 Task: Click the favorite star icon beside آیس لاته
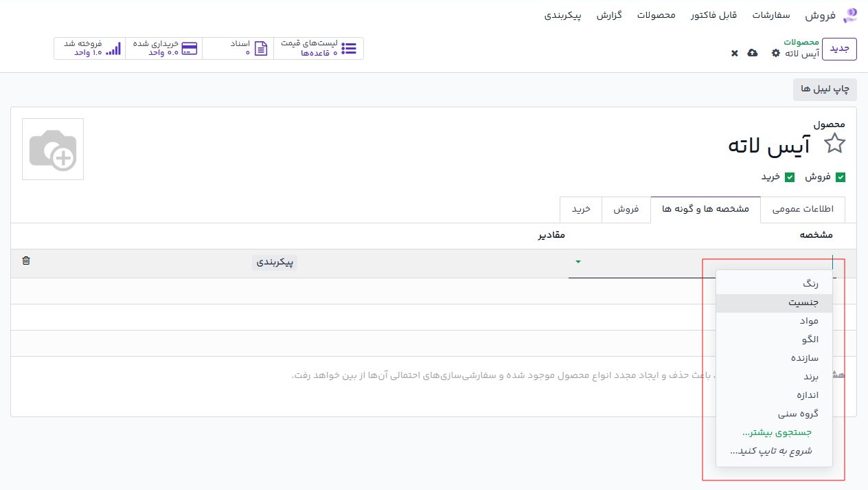(x=834, y=144)
